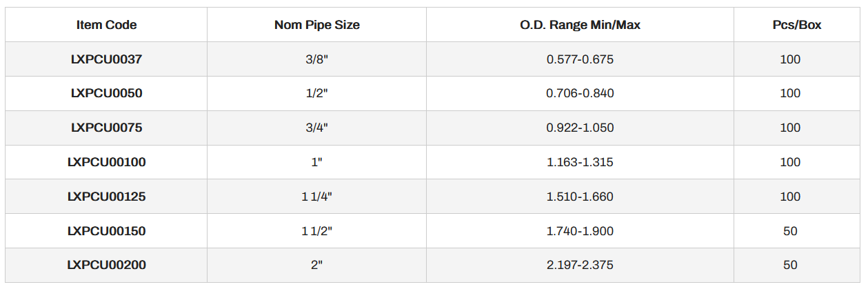Click the Pcs/Box value for LXPCU00150

(x=790, y=231)
